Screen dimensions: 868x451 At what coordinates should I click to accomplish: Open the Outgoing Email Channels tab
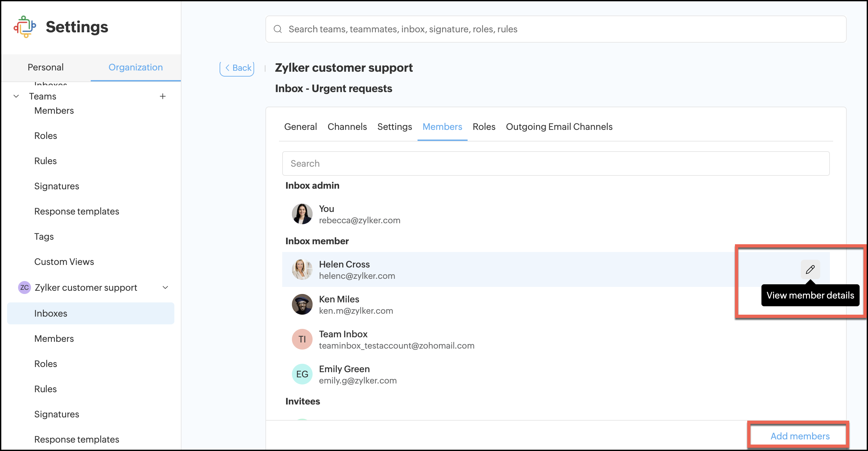[x=559, y=127]
